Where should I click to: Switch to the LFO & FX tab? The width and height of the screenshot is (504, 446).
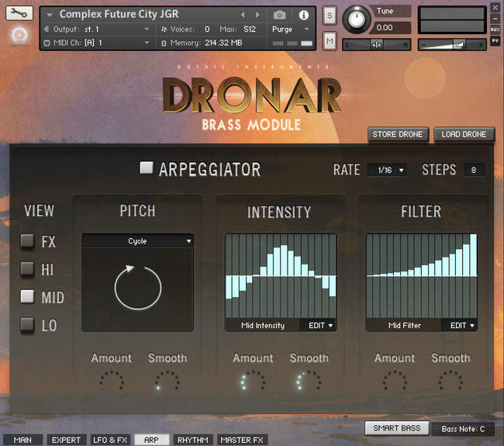[x=110, y=440]
